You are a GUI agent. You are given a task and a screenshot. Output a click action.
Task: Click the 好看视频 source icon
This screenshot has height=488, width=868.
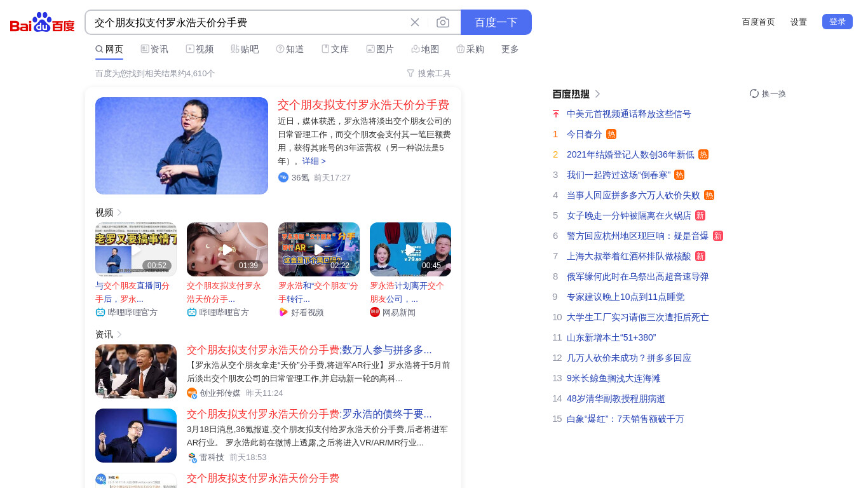click(283, 312)
